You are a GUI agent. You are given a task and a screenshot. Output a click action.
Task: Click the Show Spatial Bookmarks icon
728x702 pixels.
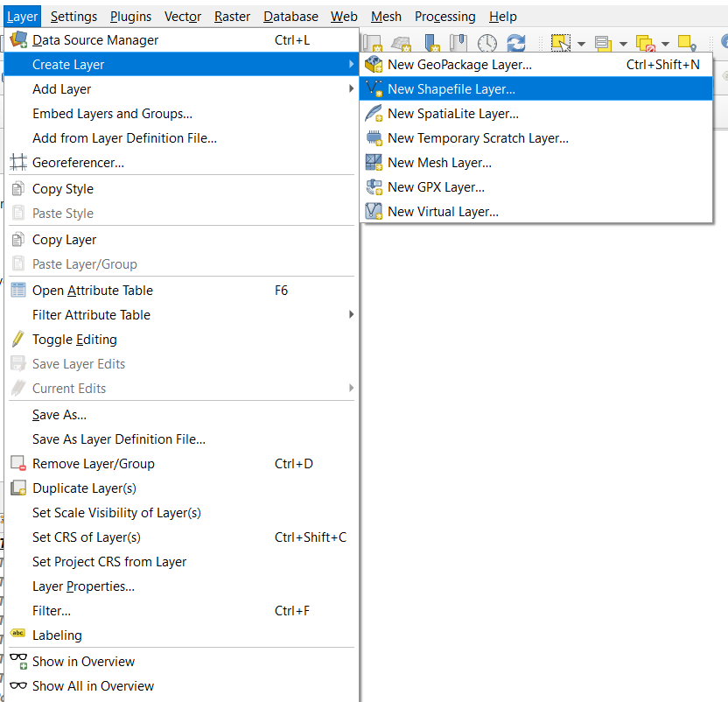click(459, 43)
